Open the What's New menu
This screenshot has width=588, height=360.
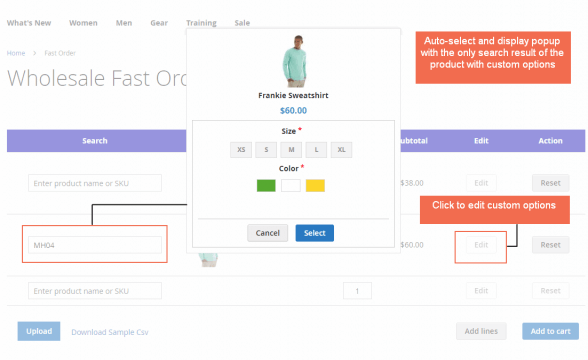(x=29, y=23)
